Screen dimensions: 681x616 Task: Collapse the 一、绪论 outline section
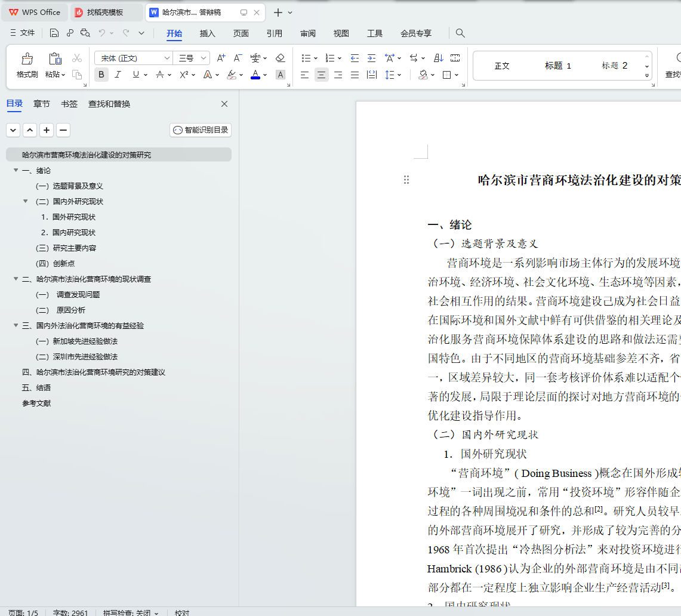[16, 171]
